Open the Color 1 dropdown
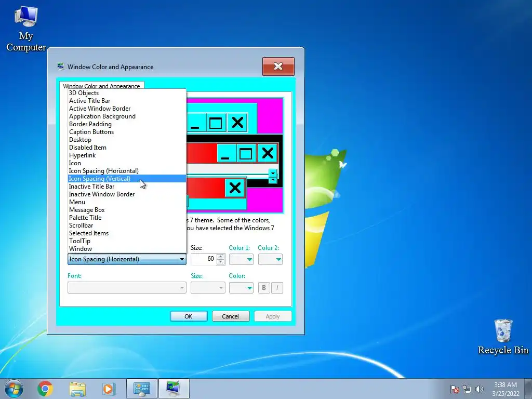 (x=241, y=260)
